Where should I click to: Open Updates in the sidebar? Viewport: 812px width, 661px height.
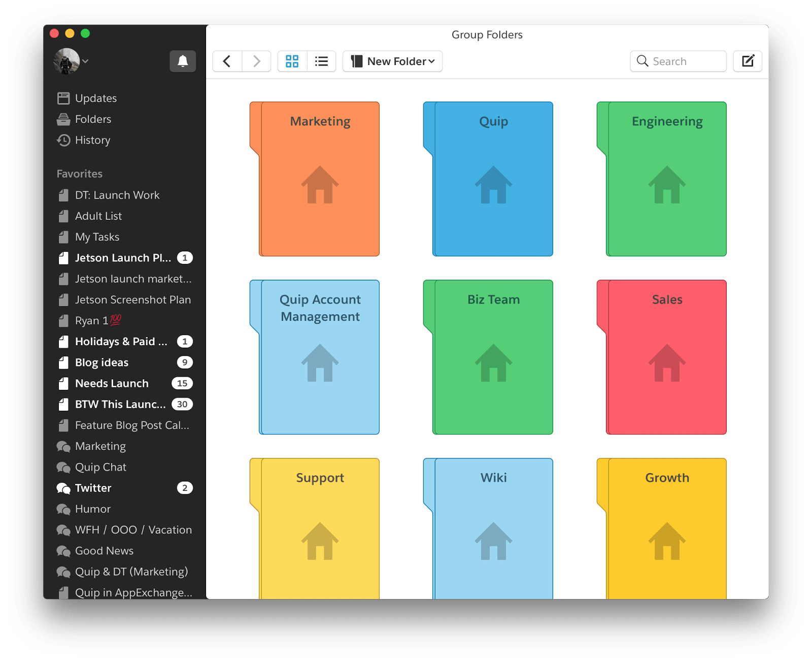(x=96, y=98)
